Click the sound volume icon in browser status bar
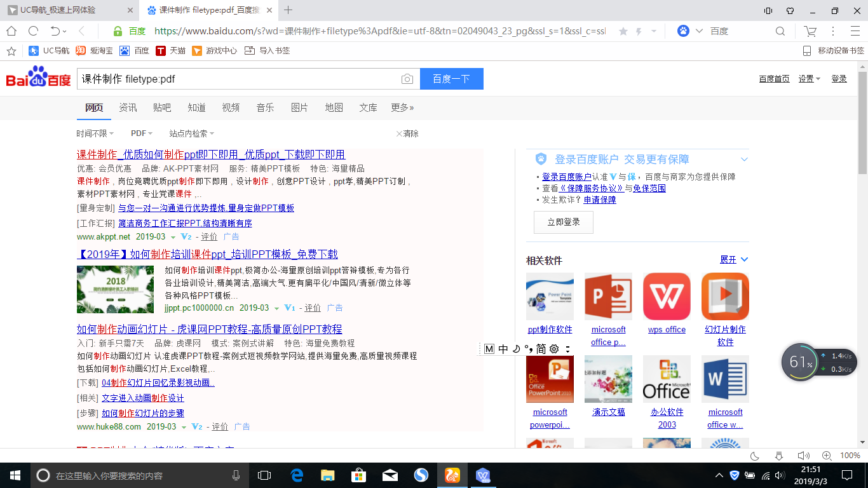 [803, 456]
